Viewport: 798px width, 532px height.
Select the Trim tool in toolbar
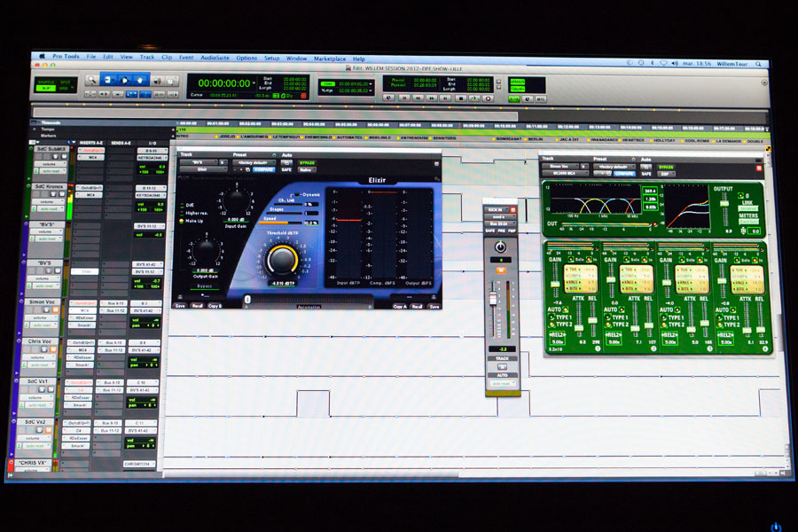(x=108, y=80)
